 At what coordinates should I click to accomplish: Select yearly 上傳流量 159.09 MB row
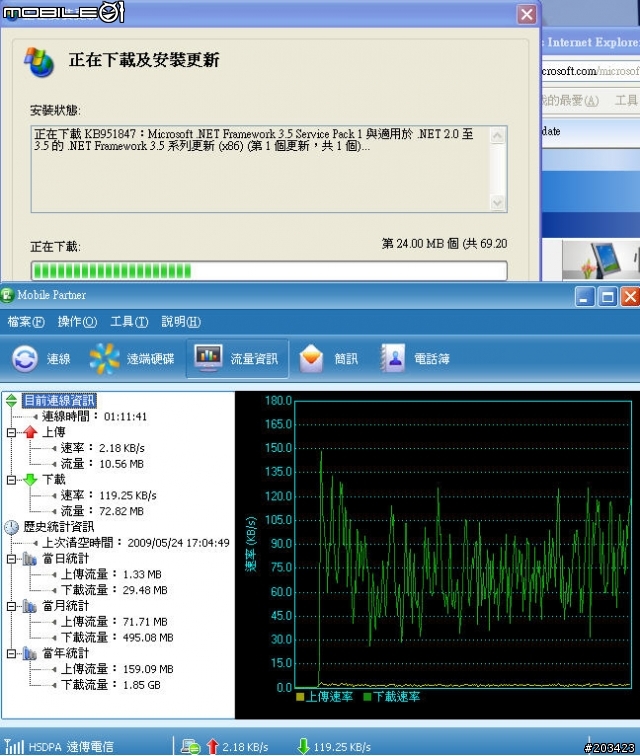(x=117, y=669)
